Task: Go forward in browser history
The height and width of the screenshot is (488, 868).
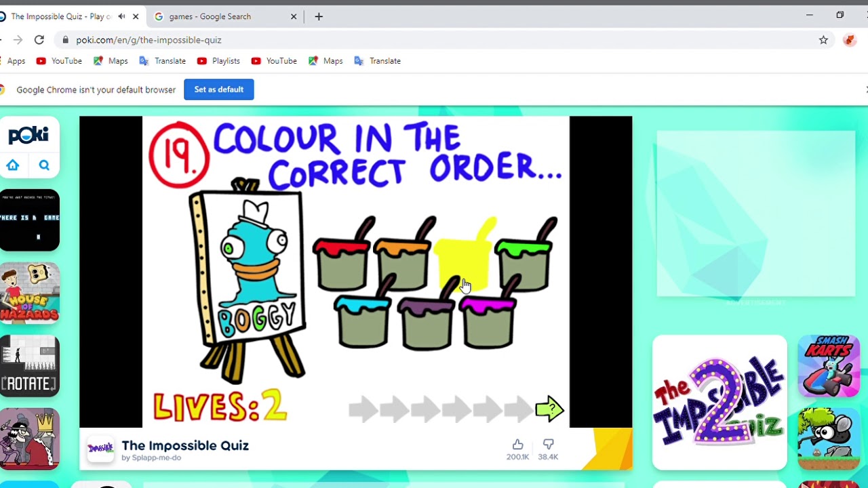Action: point(18,40)
